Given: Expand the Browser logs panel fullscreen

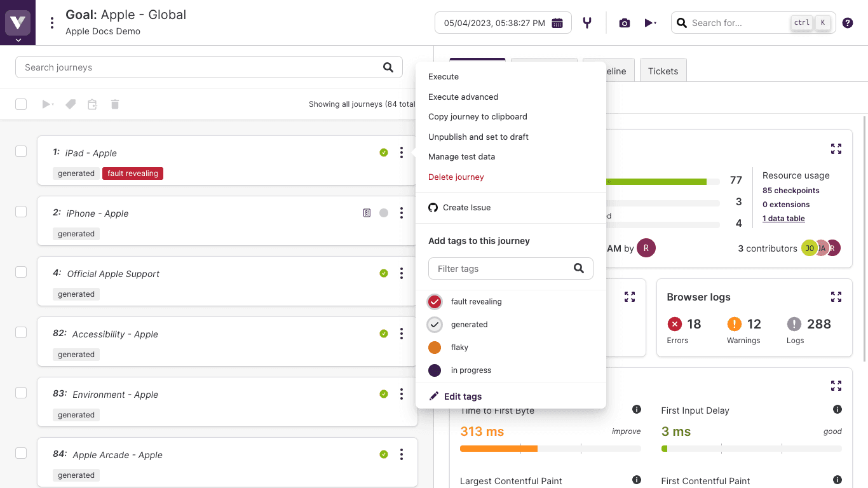Looking at the screenshot, I should point(836,297).
